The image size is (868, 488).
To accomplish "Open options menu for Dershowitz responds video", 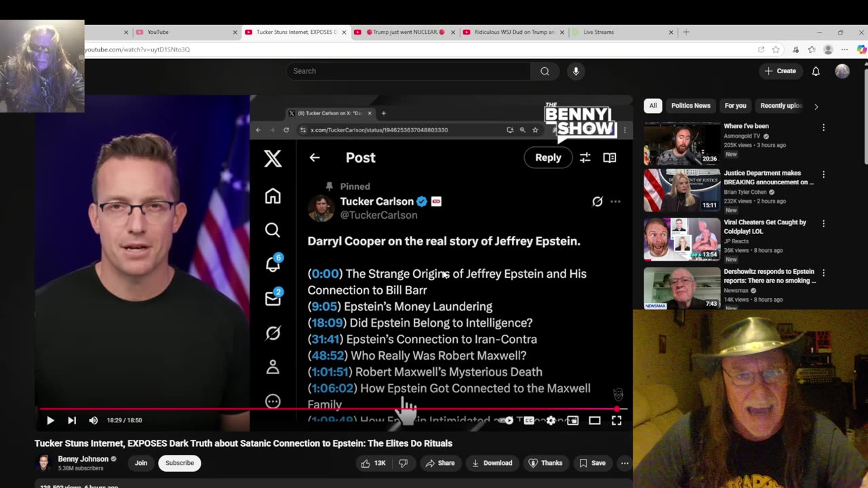I will [x=823, y=273].
